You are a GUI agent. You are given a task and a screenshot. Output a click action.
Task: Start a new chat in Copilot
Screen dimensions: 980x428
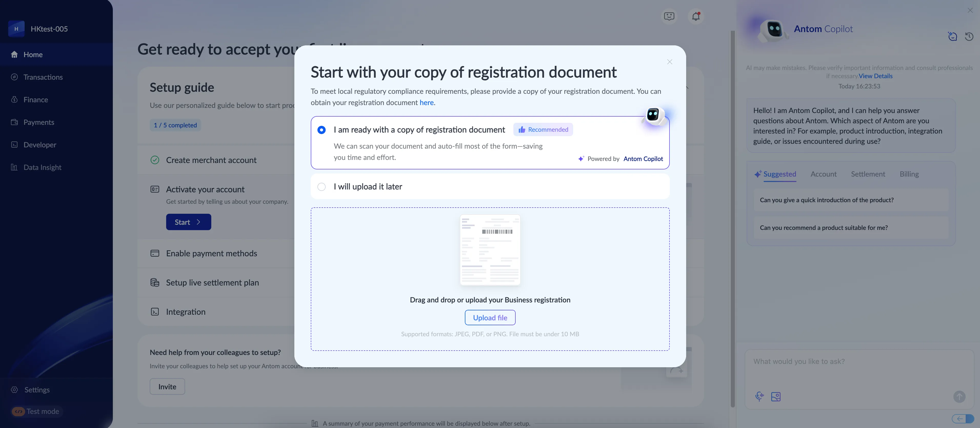point(952,36)
